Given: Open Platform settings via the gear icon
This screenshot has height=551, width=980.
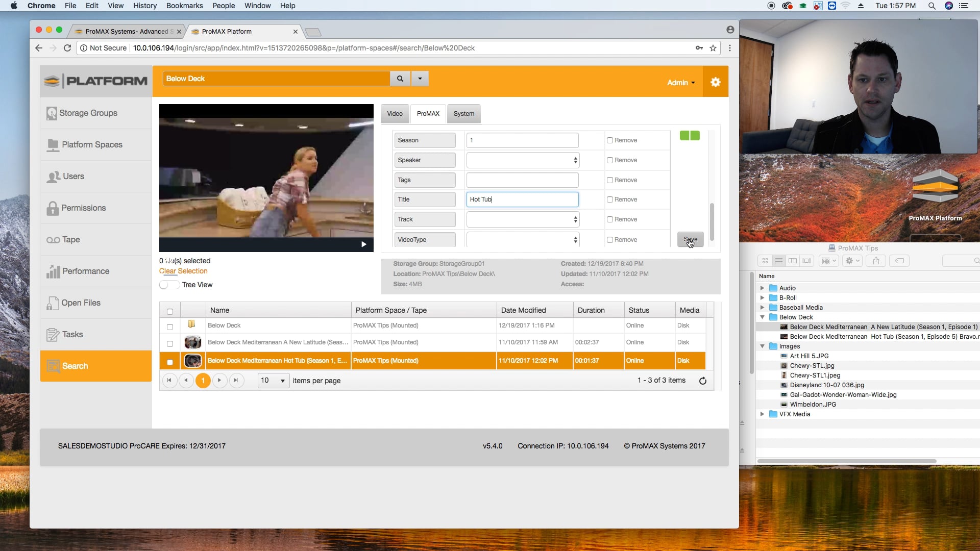Looking at the screenshot, I should point(716,82).
